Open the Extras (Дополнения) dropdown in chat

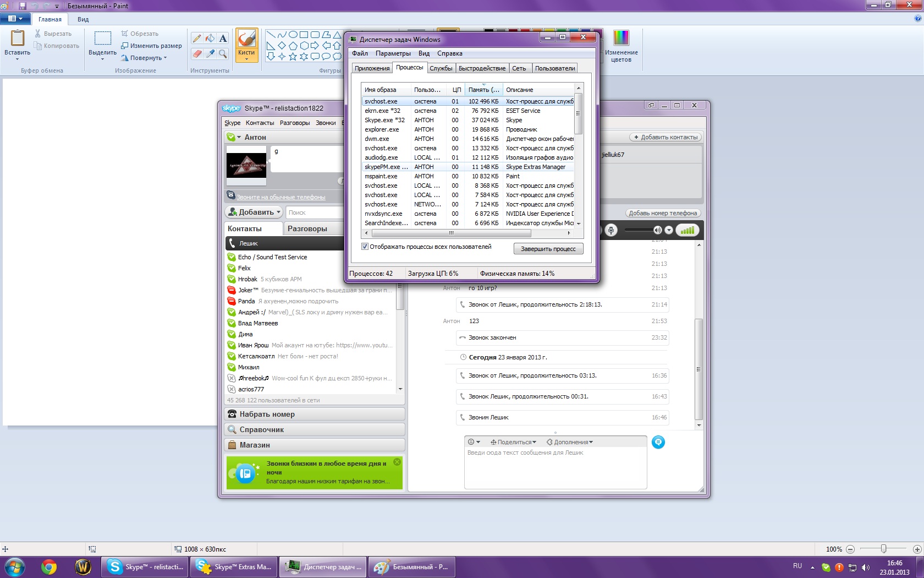[570, 442]
